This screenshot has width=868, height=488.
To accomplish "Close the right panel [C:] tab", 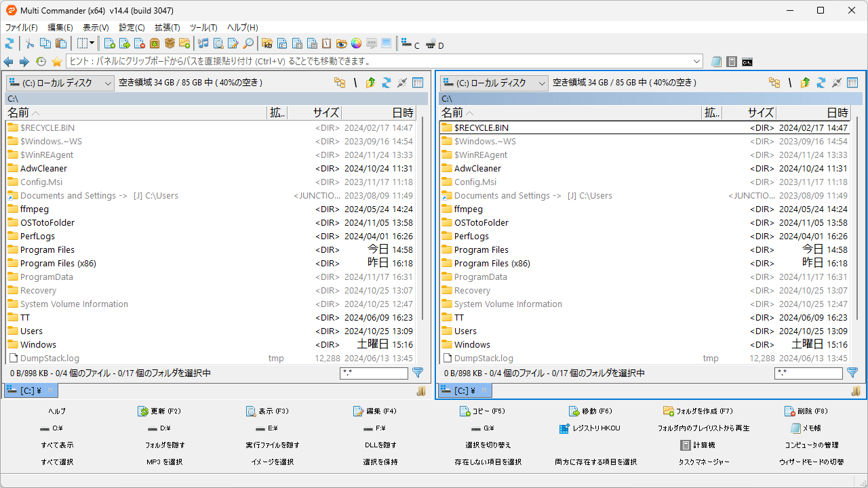I will tap(484, 390).
